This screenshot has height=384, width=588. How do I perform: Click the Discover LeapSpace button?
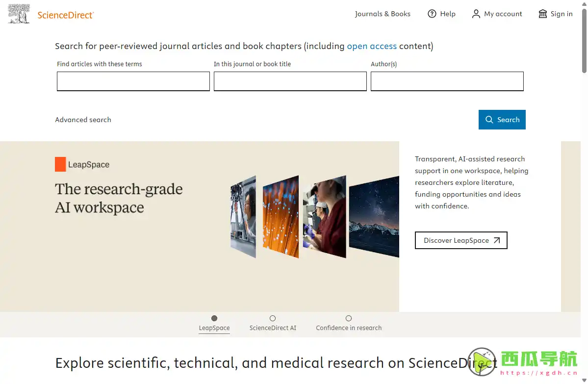click(461, 240)
